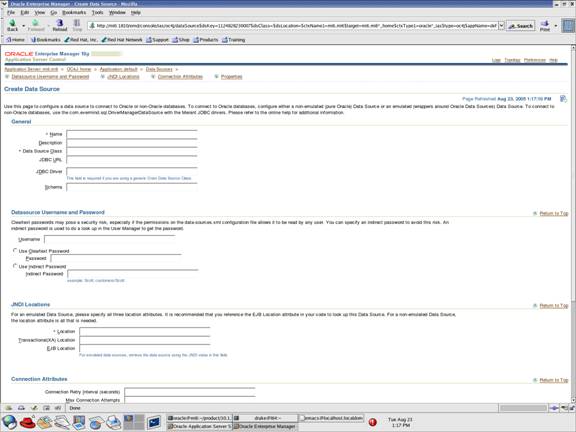Open the File menu
576x432 pixels.
(11, 12)
